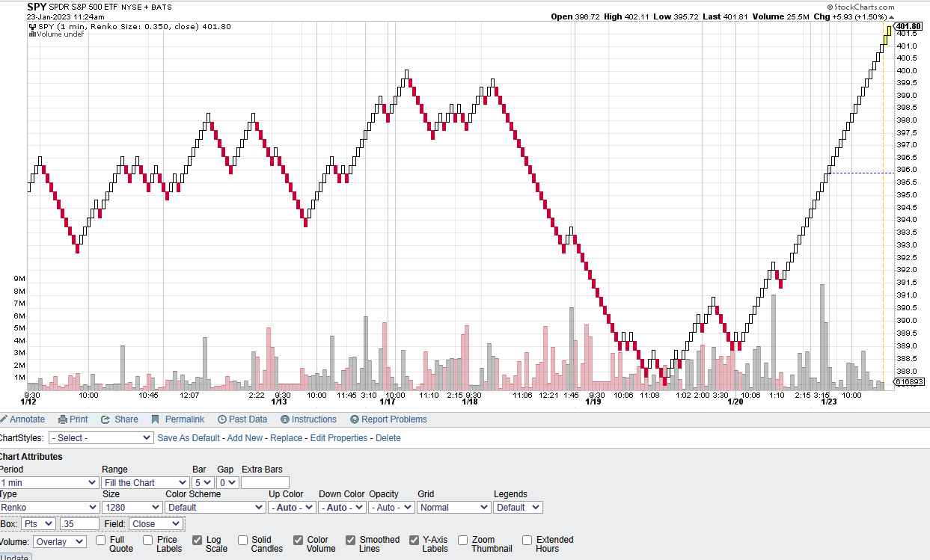Open the Period dropdown showing 1 min
This screenshot has width=930, height=560.
tap(48, 483)
